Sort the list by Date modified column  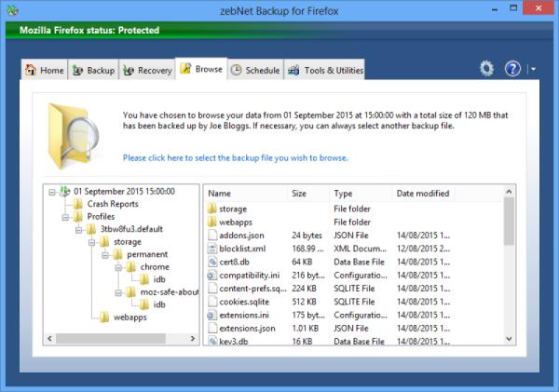tap(423, 194)
